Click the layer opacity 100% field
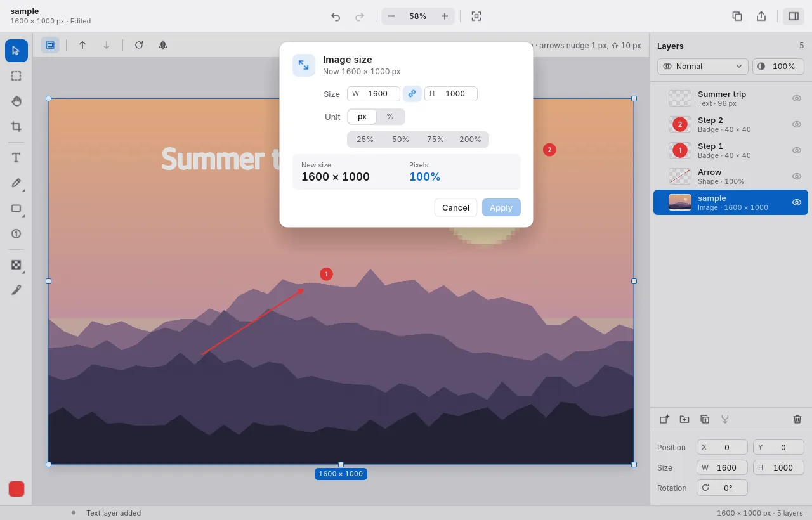This screenshot has width=812, height=520. coord(778,67)
